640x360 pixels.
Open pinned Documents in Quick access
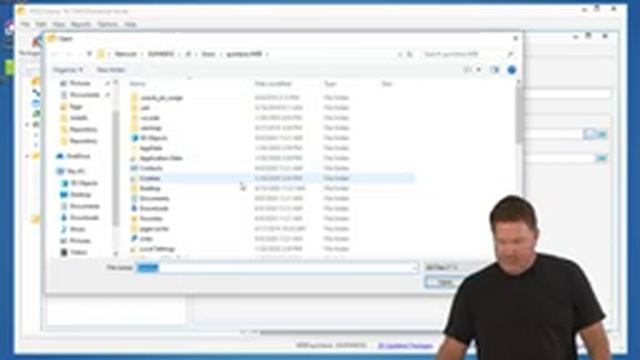[84, 95]
